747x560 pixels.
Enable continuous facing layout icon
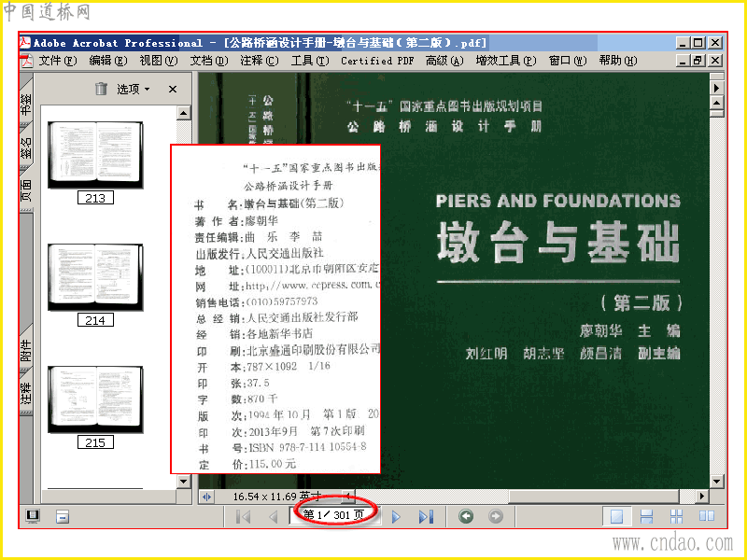tap(676, 516)
